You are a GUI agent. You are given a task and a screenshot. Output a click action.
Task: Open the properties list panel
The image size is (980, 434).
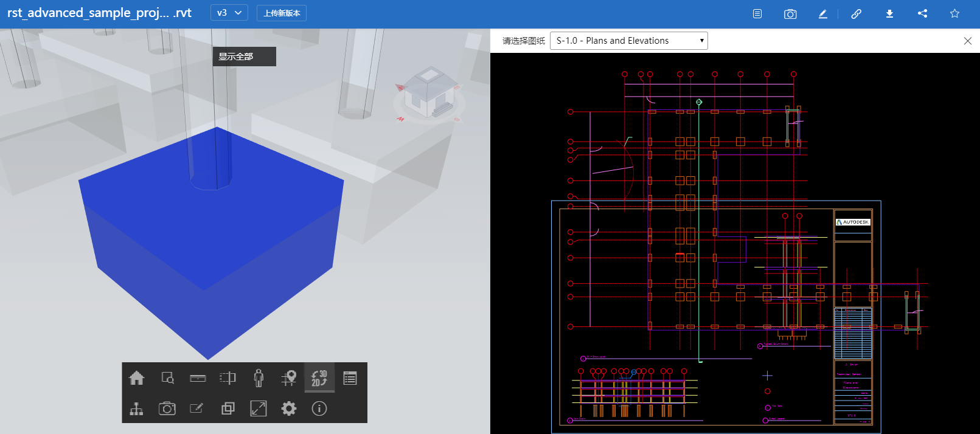coord(350,378)
